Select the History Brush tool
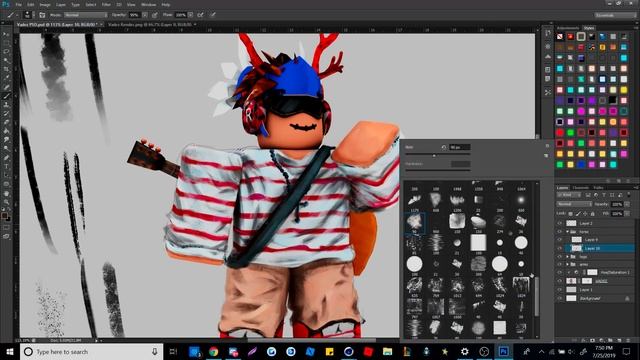The height and width of the screenshot is (360, 640). pos(6,113)
